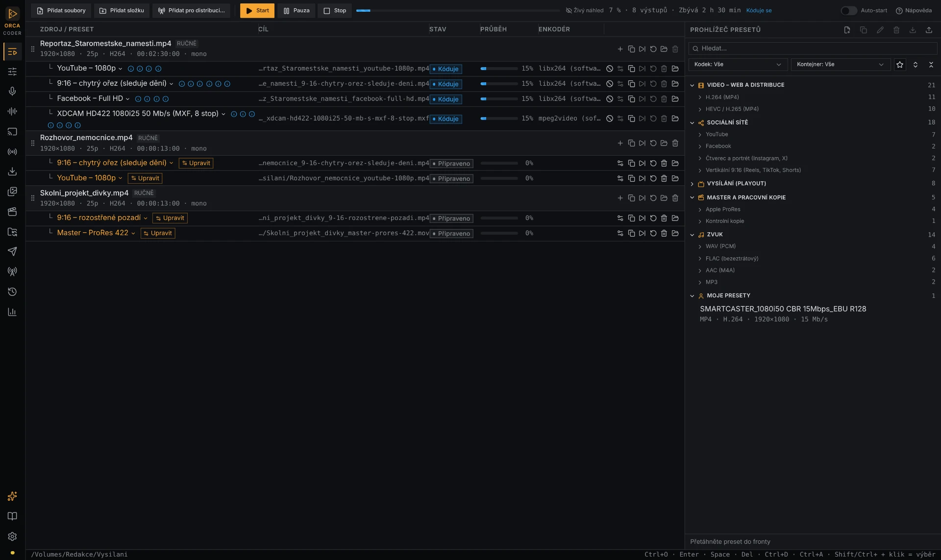Click the overall progress bar in toolbar
Screen dimensions: 941x560
[x=458, y=10]
